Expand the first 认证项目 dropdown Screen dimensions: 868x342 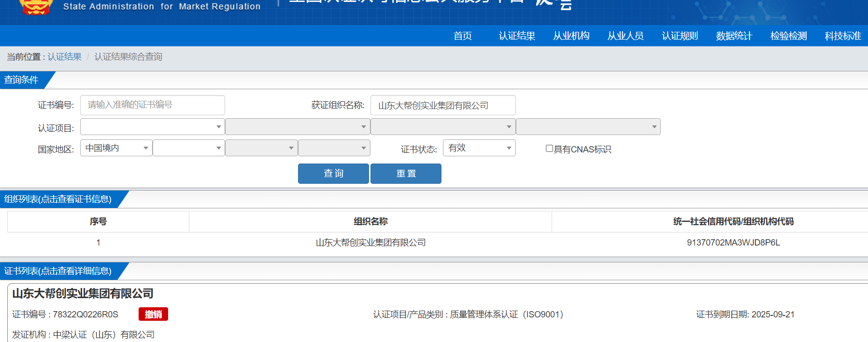[x=153, y=127]
